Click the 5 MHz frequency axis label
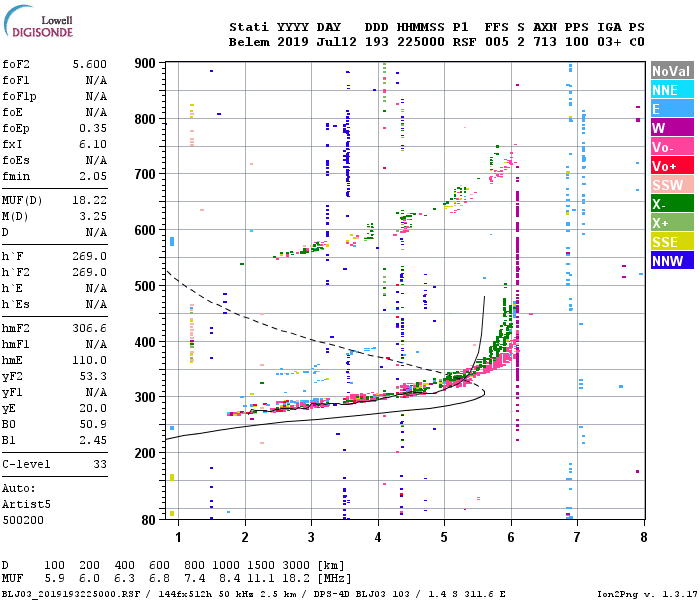The height and width of the screenshot is (600, 700). click(x=444, y=537)
